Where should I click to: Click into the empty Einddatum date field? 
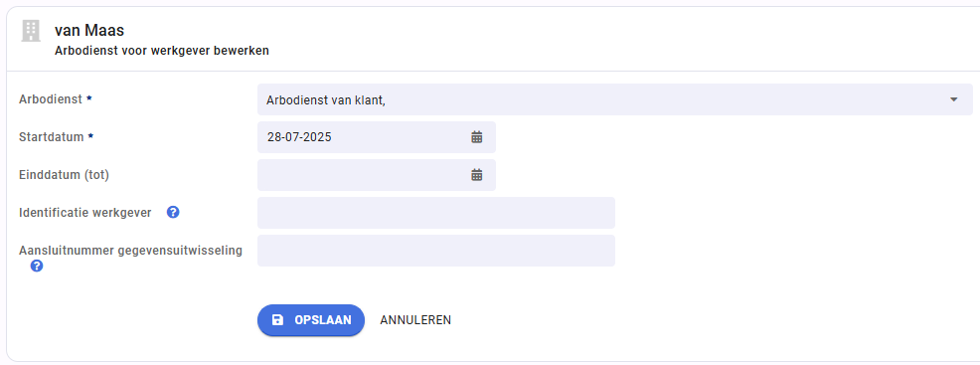pyautogui.click(x=377, y=175)
